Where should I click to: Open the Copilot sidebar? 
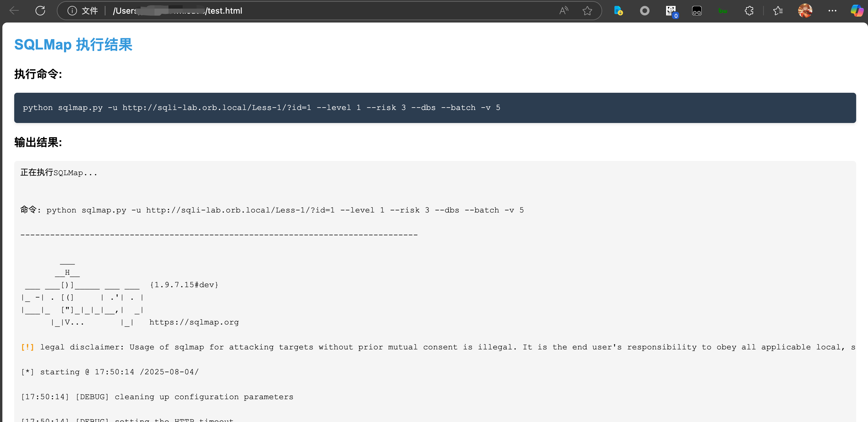857,11
